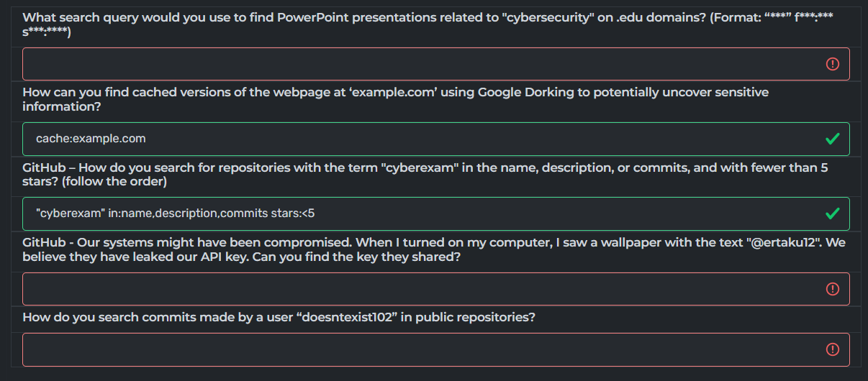Screen dimensions: 868x381
Task: Click the PowerPoint cybersecurity question text
Action: pyautogui.click(x=432, y=24)
